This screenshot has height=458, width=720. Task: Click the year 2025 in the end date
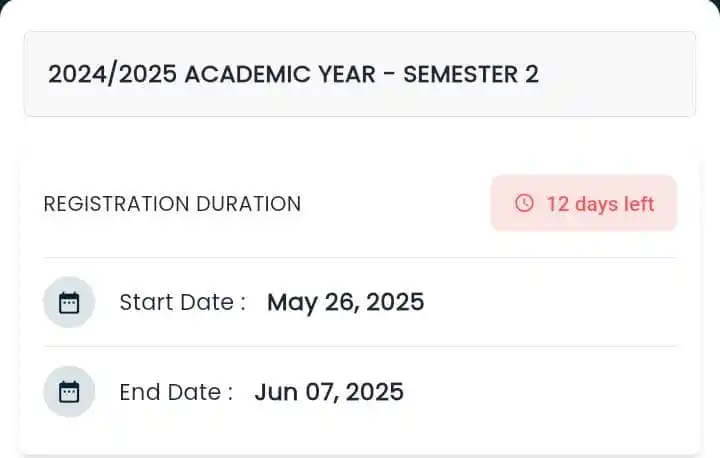[x=375, y=392]
